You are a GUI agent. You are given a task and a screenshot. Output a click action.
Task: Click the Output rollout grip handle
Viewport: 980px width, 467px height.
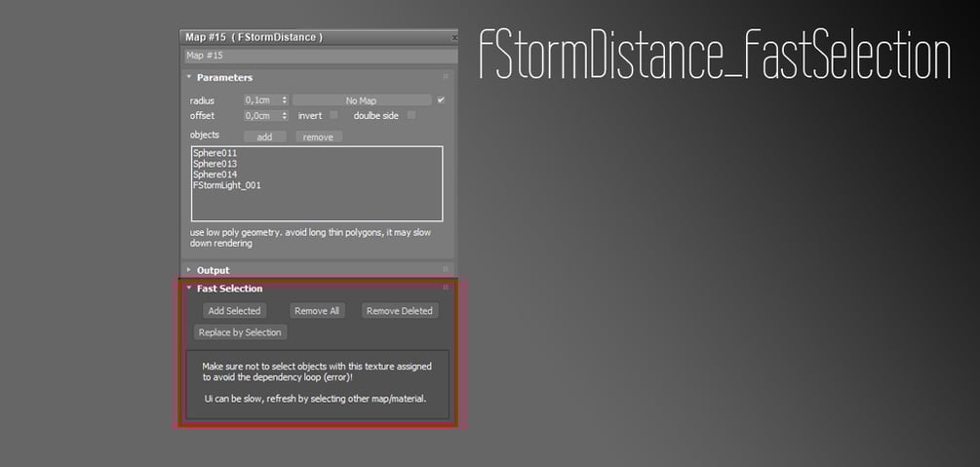tap(446, 269)
